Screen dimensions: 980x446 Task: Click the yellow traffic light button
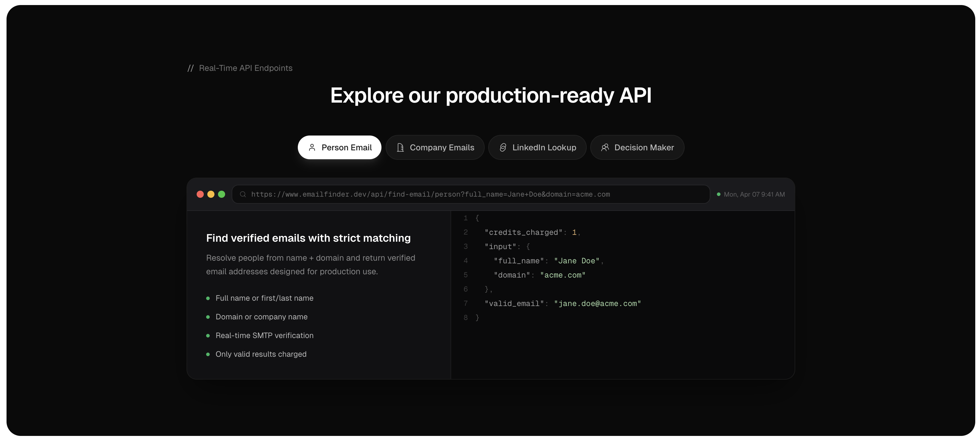211,194
